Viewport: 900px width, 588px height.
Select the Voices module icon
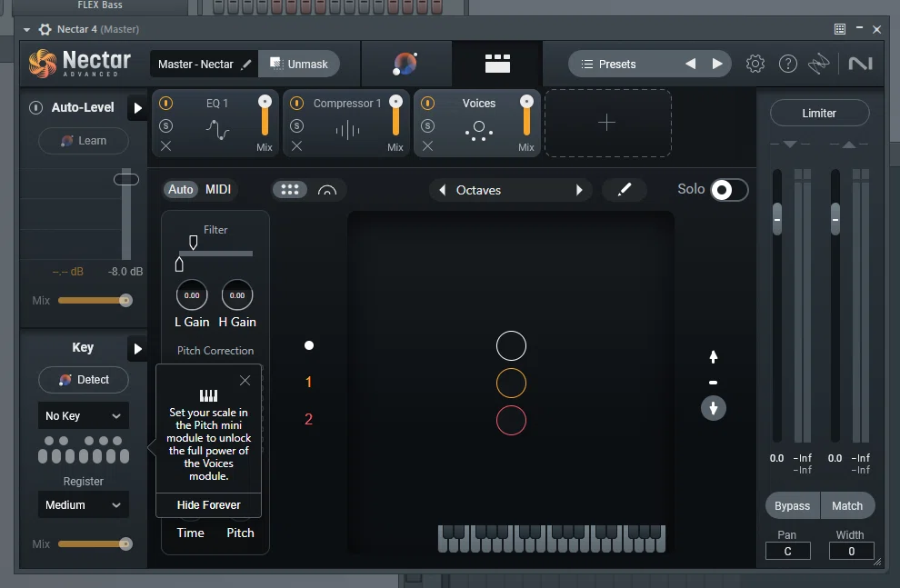[479, 131]
